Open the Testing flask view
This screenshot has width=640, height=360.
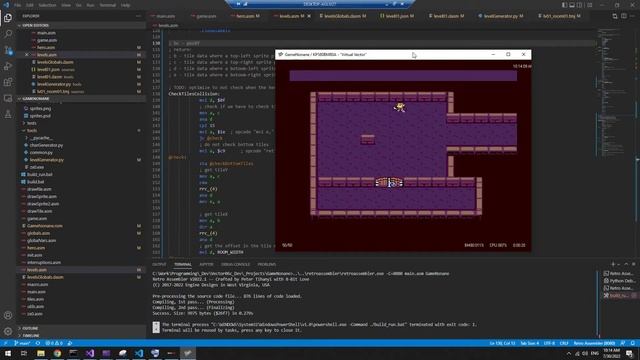(8, 114)
